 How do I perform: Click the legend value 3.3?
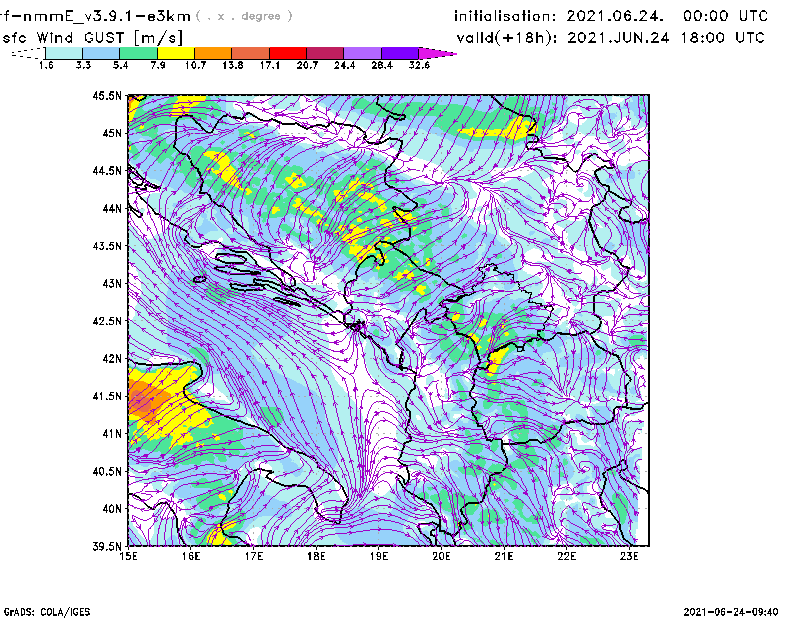tap(83, 65)
